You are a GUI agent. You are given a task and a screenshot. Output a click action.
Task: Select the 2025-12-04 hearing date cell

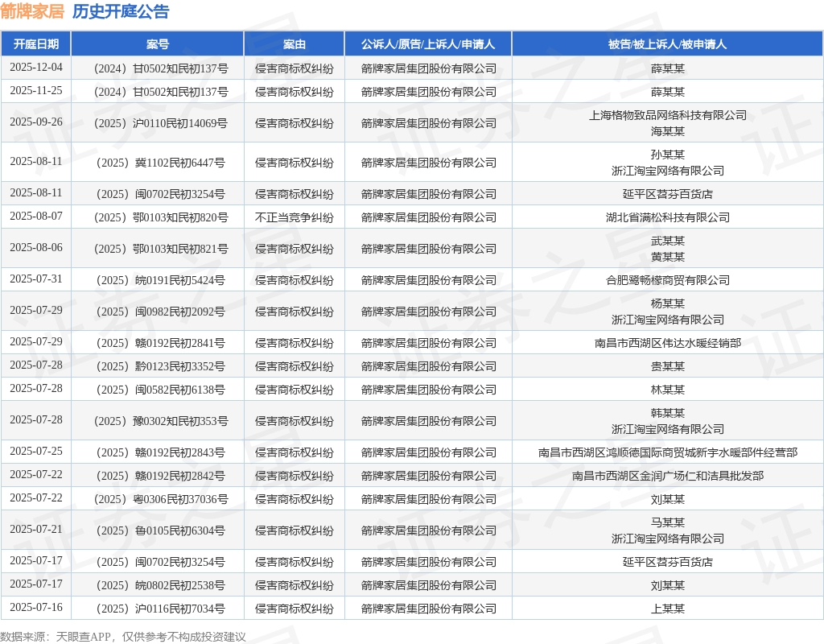[35, 68]
